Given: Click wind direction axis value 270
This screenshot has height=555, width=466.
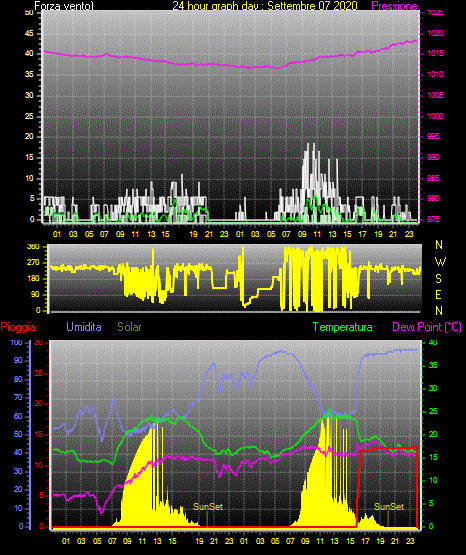Looking at the screenshot, I should pos(33,263).
